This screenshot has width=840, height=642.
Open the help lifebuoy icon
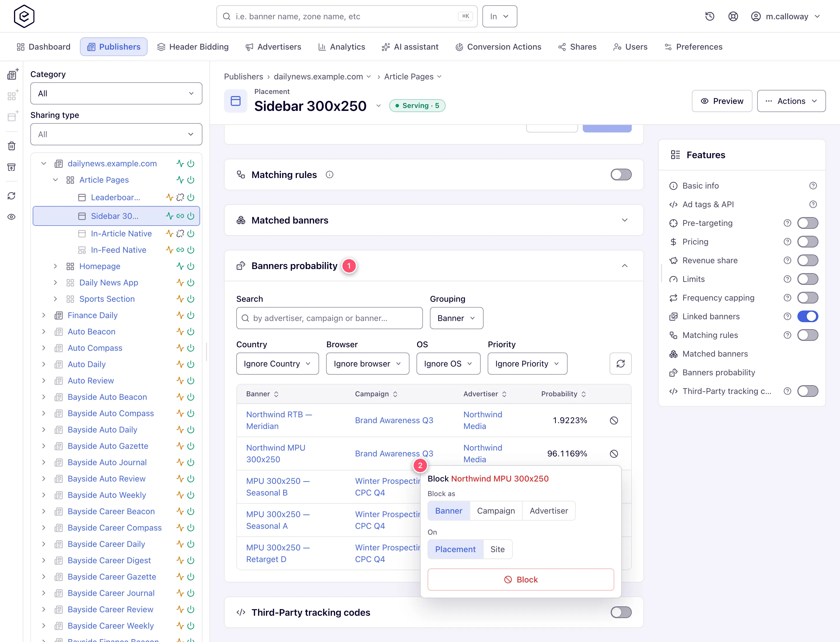tap(733, 16)
